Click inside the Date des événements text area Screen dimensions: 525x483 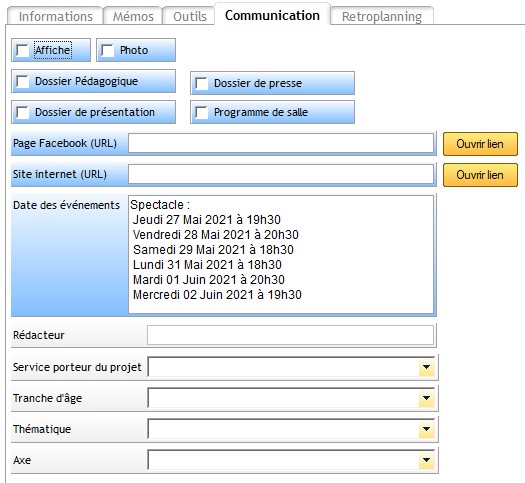point(281,255)
